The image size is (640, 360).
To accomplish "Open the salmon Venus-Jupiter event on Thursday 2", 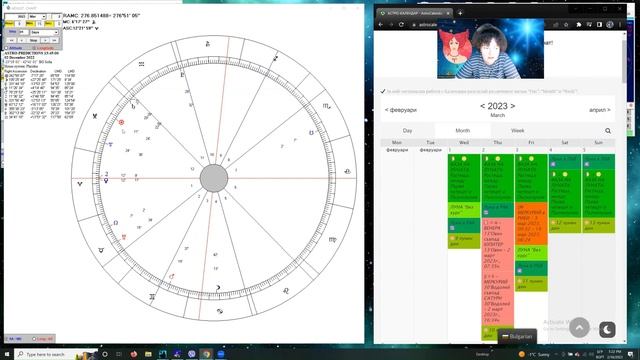I will coord(498,244).
